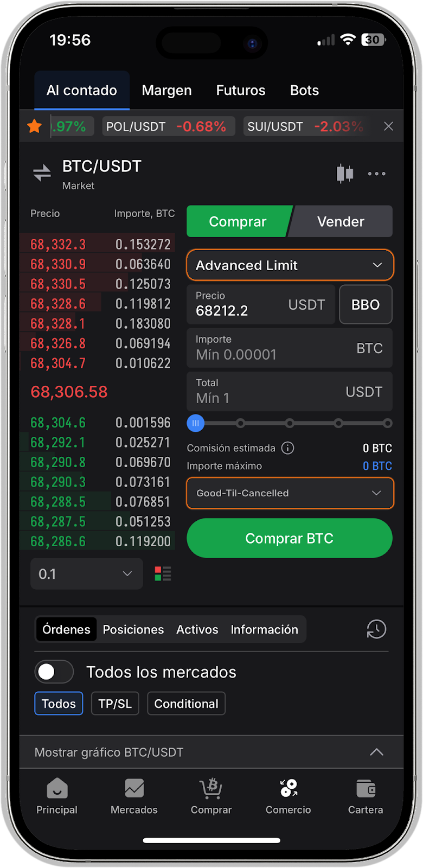Go to Cartera wallet icon

point(365,796)
